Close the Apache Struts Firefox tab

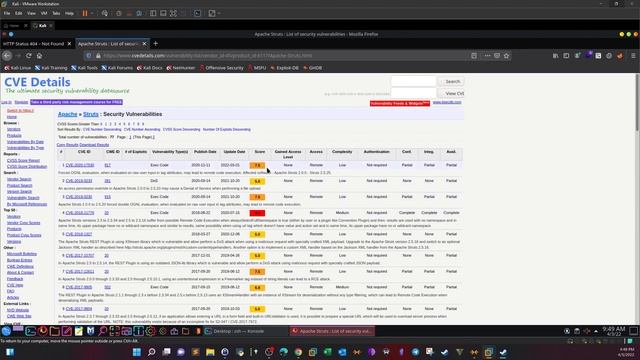(144, 44)
